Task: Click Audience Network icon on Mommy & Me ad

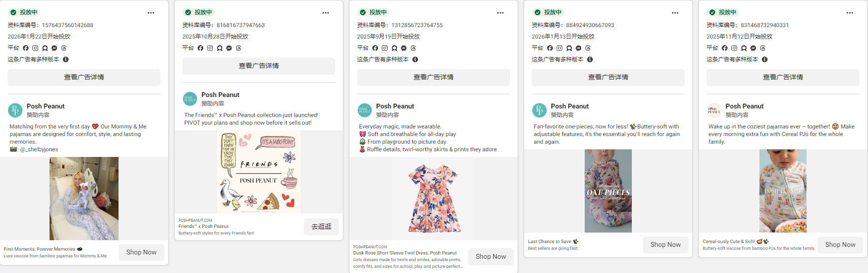Action: coord(45,48)
